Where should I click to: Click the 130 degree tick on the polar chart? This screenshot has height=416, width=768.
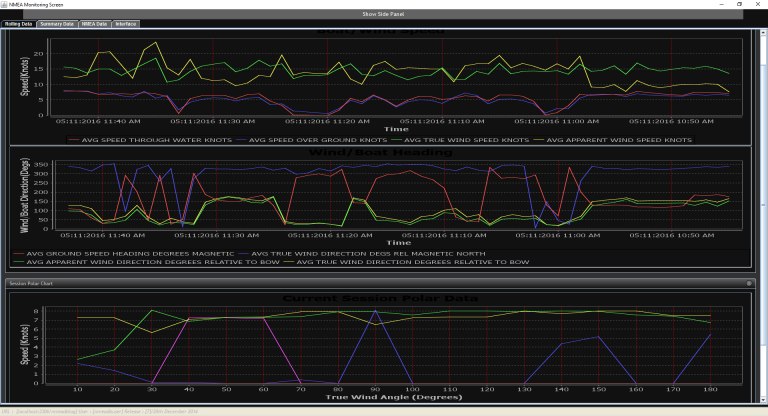coord(524,389)
